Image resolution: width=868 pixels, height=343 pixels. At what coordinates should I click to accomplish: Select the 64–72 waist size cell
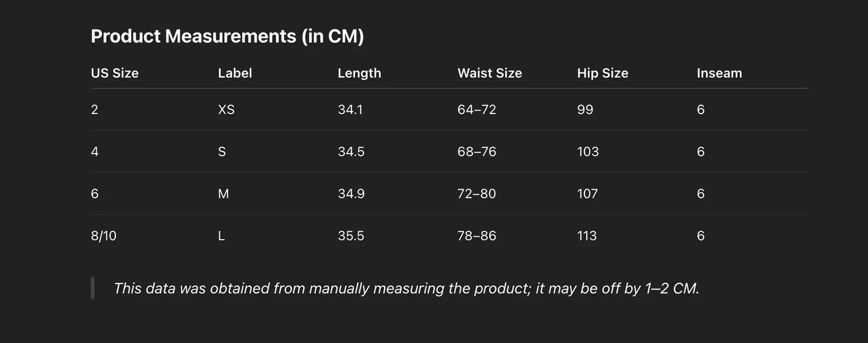coord(477,109)
